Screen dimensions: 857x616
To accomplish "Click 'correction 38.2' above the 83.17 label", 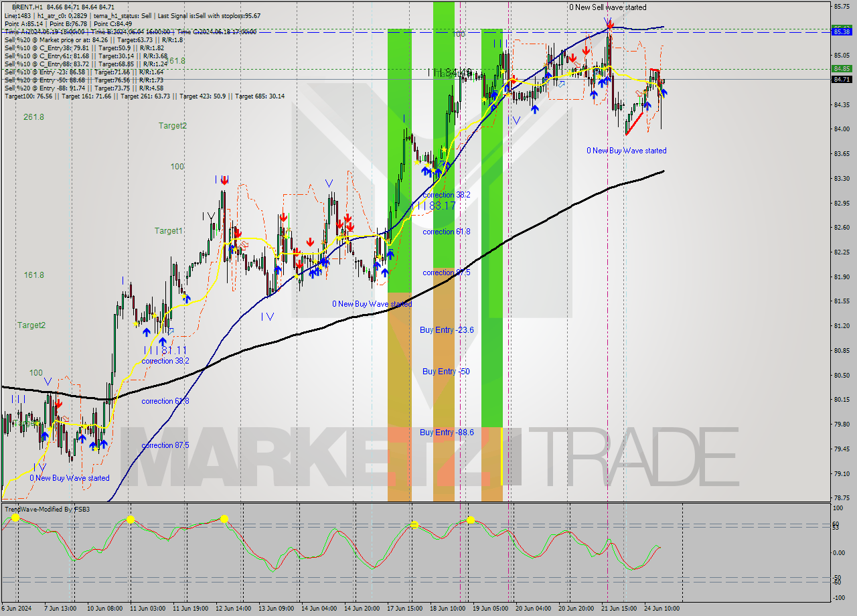I will pos(447,195).
